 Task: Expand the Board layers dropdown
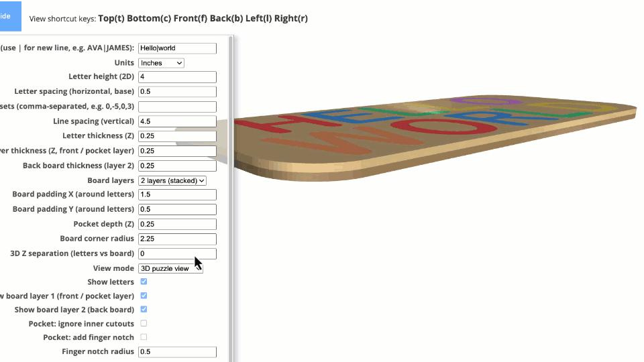(172, 180)
